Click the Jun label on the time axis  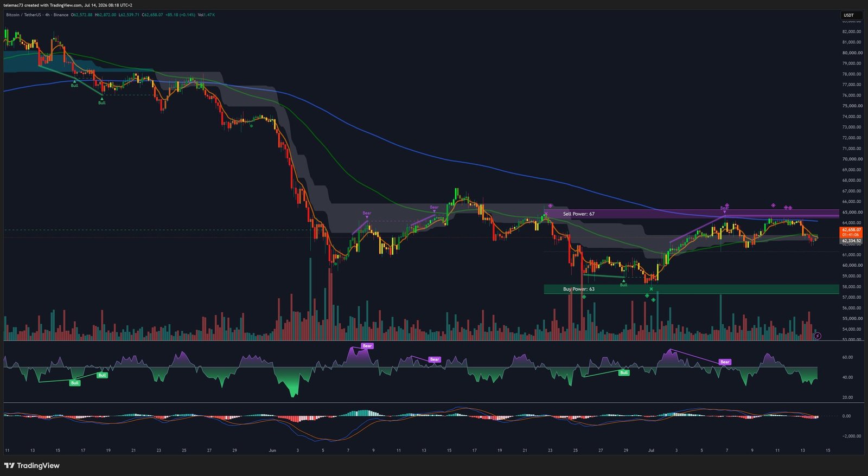(272, 451)
